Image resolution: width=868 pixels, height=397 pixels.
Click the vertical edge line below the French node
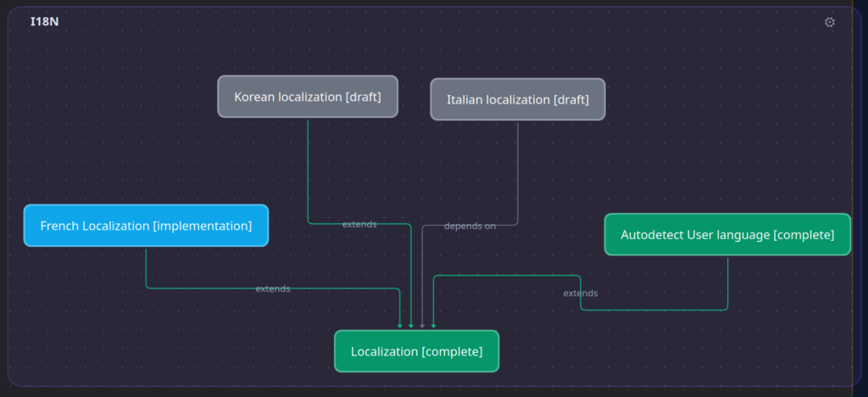click(146, 267)
